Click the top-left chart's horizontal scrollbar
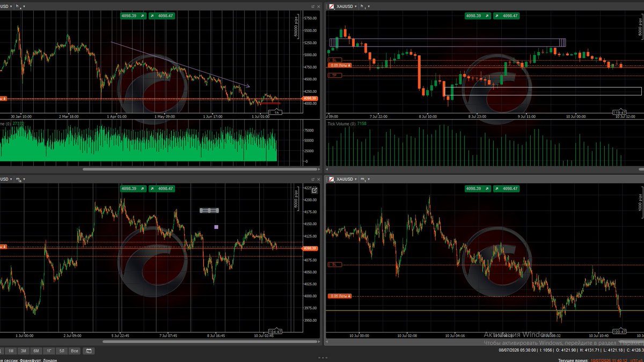 (x=199, y=169)
